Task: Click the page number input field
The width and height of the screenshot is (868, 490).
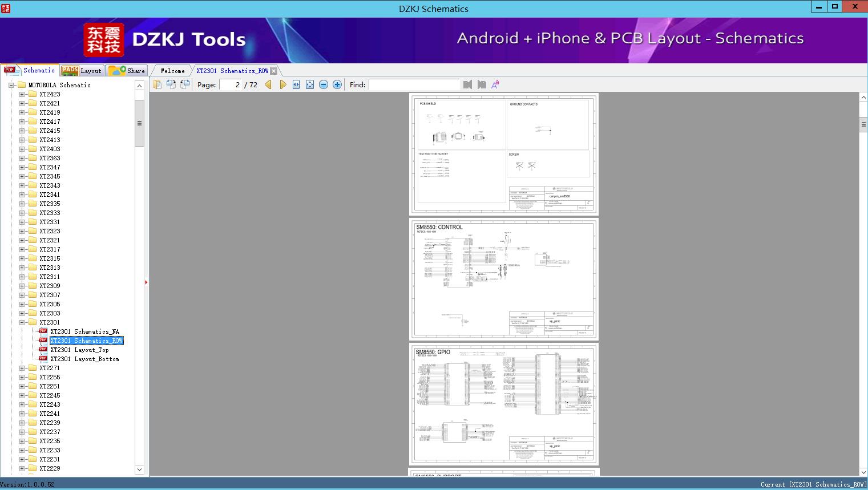Action: (x=231, y=84)
